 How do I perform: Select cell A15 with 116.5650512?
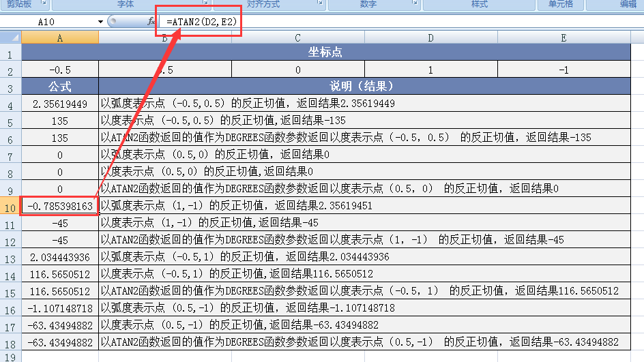pyautogui.click(x=60, y=291)
